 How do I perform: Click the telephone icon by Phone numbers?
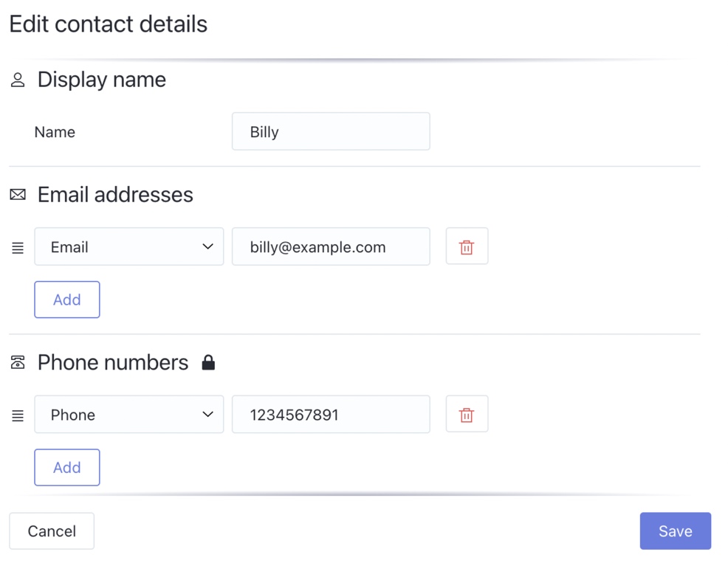(x=18, y=362)
